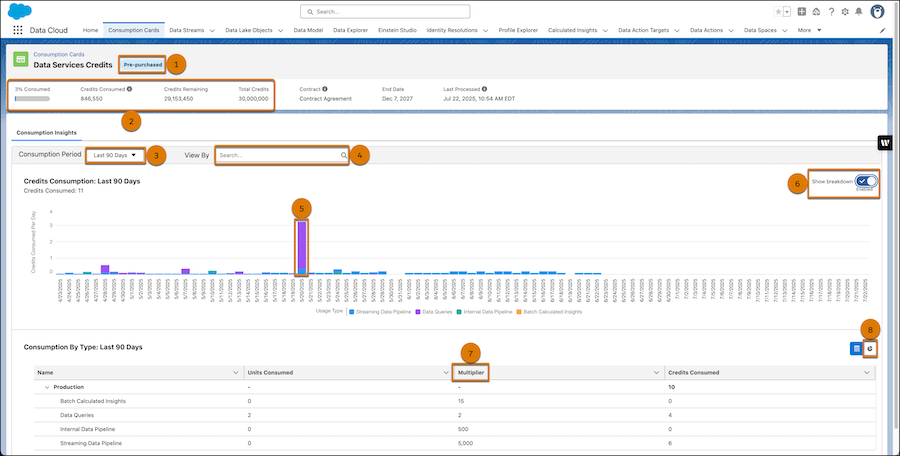This screenshot has width=900, height=456.
Task: Open the Trailhead guidance icon
Action: 816,11
